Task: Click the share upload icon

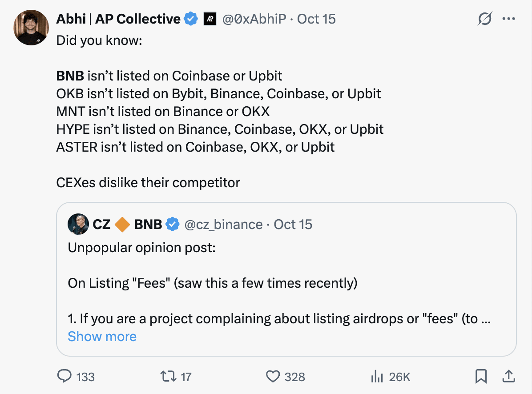Action: (x=508, y=377)
